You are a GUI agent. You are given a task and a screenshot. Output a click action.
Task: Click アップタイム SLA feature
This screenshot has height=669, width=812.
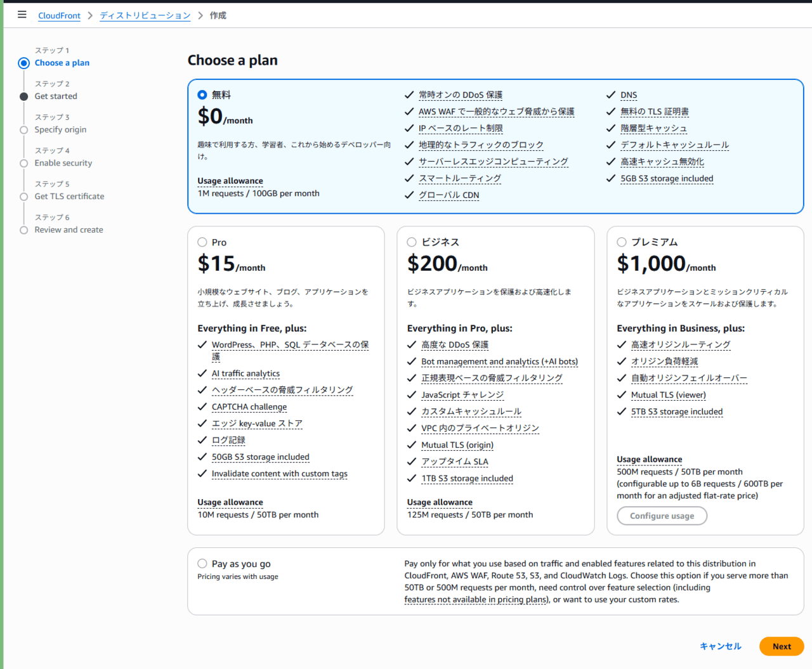(x=455, y=462)
